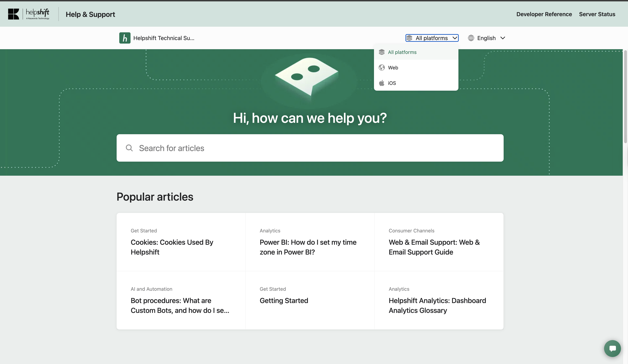Click the layers icon in the All platforms option

point(382,52)
